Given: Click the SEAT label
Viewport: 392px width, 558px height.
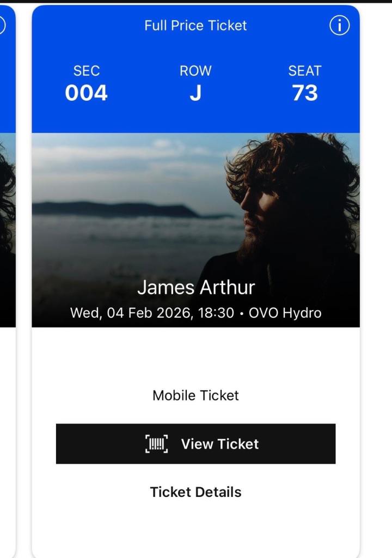Looking at the screenshot, I should pyautogui.click(x=304, y=71).
